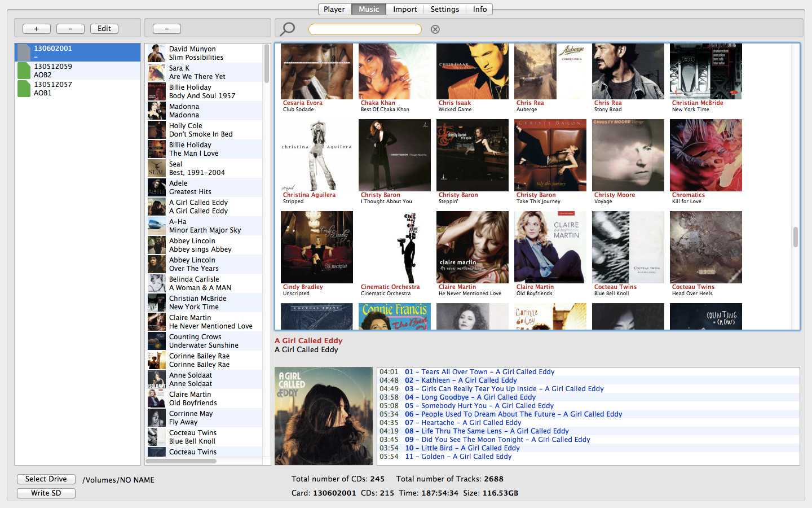Viewport: 812px width, 508px height.
Task: Click the album list horizontal scrollbar
Action: point(181,461)
